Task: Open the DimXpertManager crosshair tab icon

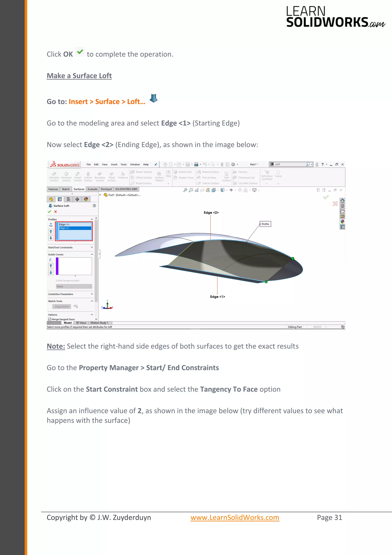Action: (77, 199)
